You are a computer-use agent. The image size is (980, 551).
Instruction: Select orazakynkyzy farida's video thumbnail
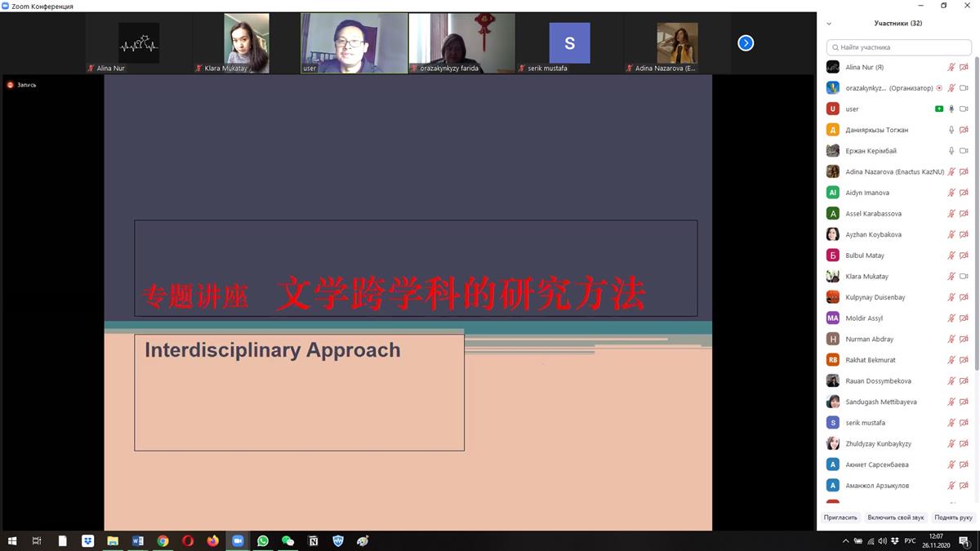[x=461, y=43]
